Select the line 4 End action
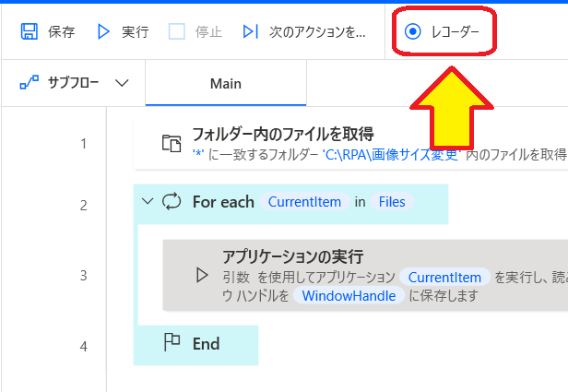Viewport: 568px width, 392px height. (206, 344)
